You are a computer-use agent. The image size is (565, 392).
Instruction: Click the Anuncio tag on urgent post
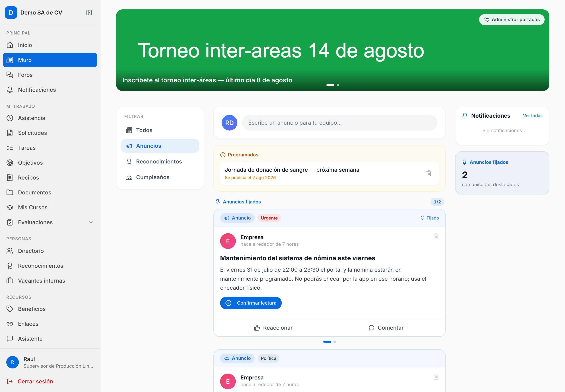(x=238, y=218)
